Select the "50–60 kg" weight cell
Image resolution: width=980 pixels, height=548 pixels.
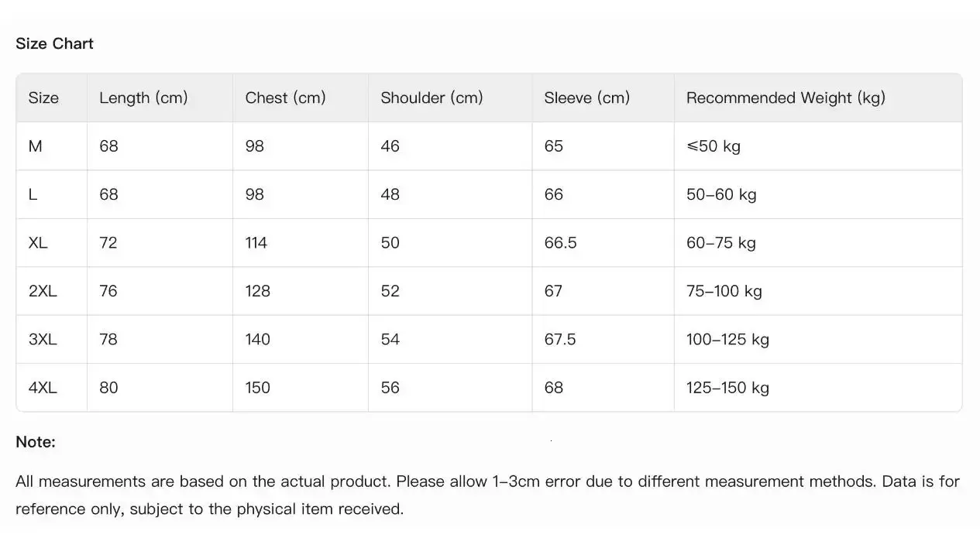point(720,194)
